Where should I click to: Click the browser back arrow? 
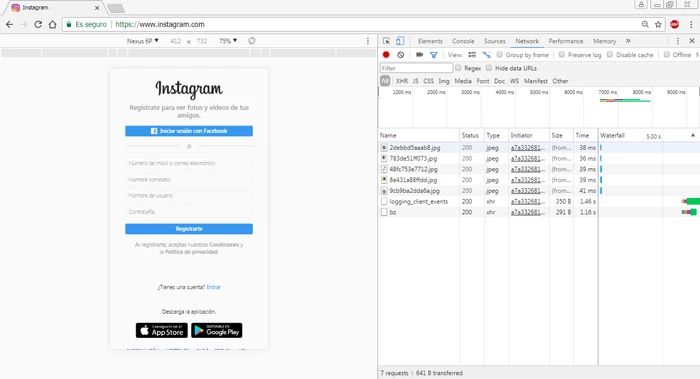9,25
